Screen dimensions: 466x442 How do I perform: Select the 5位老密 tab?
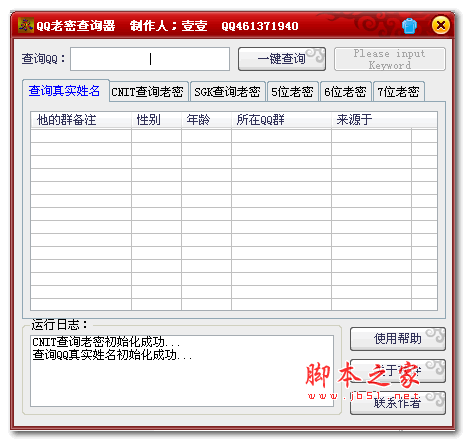point(293,91)
